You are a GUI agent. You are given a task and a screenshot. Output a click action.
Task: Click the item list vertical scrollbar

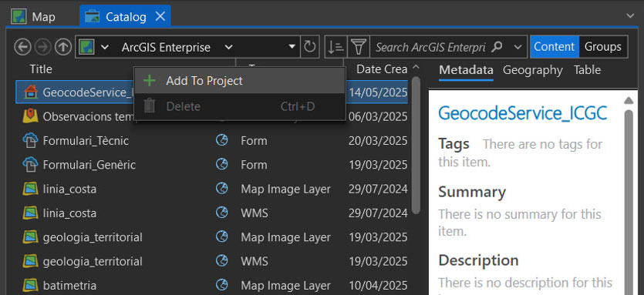416,145
